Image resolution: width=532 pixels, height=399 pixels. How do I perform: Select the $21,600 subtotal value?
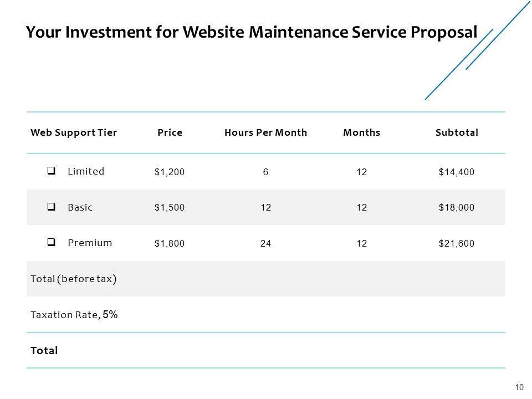coord(456,243)
